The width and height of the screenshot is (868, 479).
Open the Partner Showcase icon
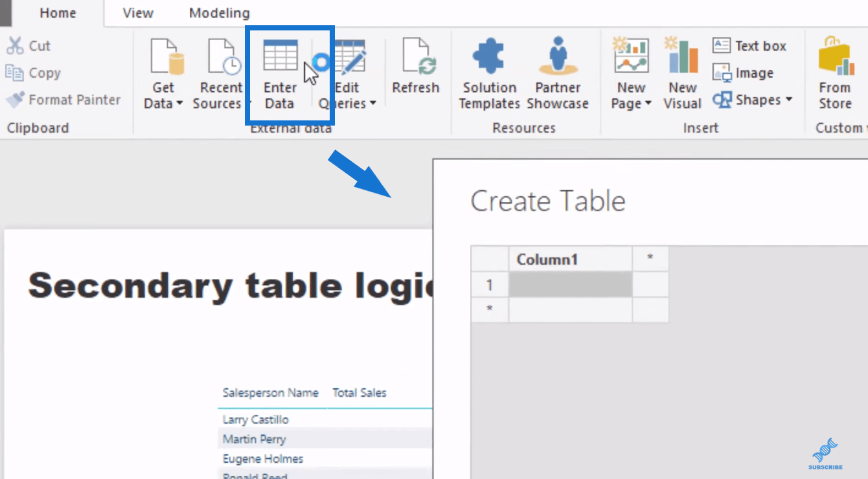coord(558,56)
